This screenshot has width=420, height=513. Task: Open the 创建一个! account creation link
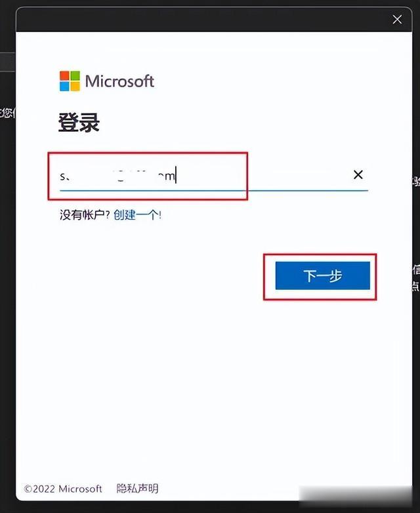point(138,215)
